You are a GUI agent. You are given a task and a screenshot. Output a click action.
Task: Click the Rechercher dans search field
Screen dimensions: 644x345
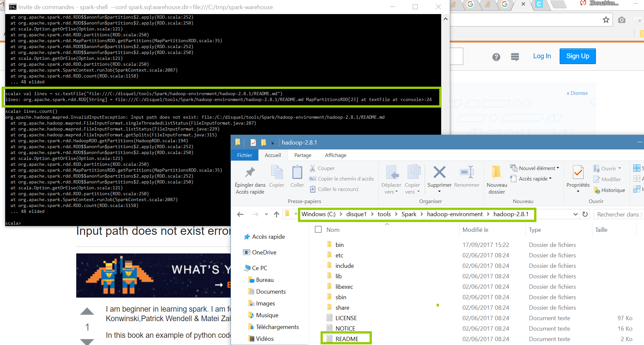coord(618,214)
